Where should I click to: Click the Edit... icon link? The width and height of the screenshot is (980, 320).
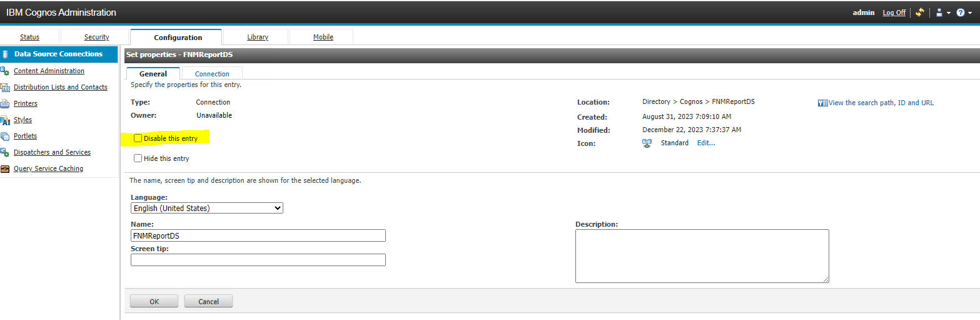(x=706, y=143)
